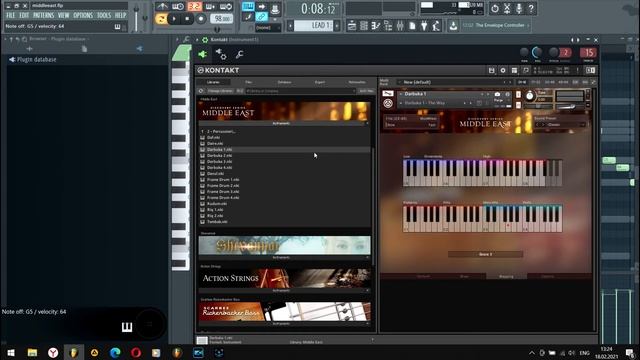Click the snapshot camera icon in instrument header

[497, 94]
